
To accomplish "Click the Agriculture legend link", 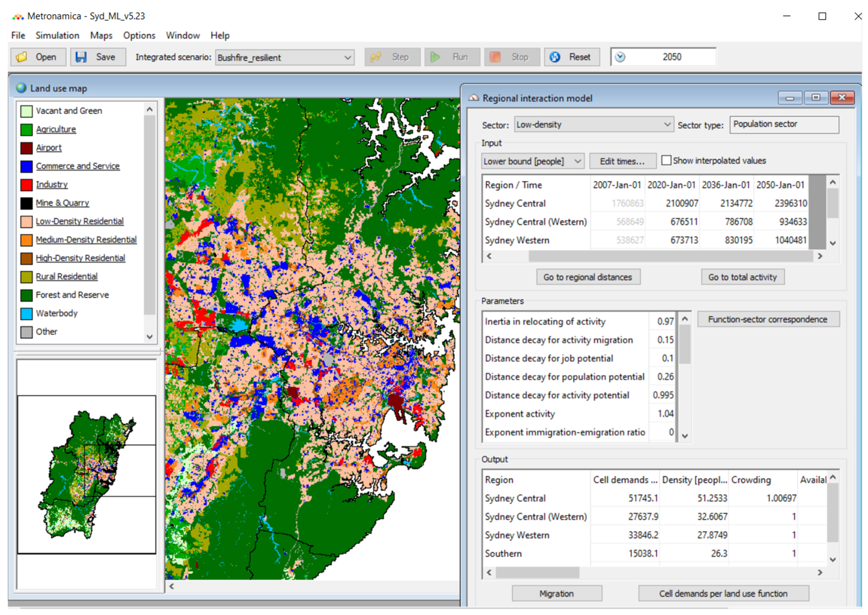I will pyautogui.click(x=56, y=129).
